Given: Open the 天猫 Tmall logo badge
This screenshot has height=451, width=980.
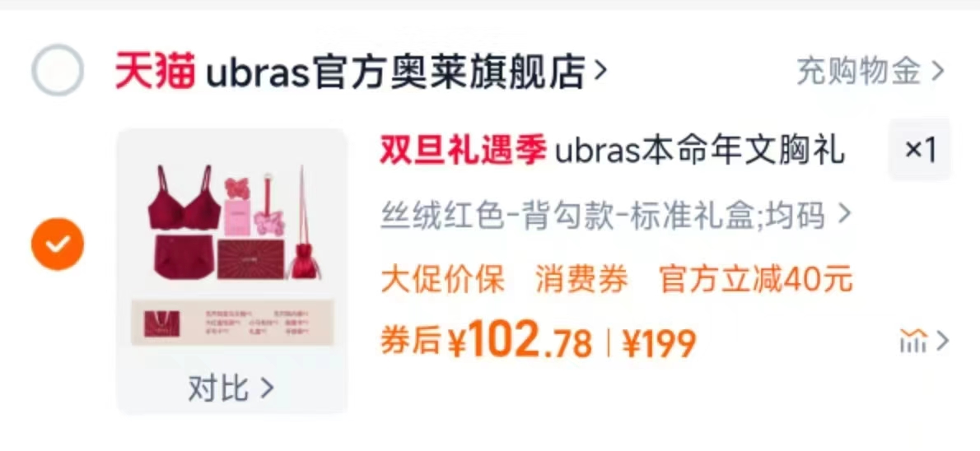Looking at the screenshot, I should pyautogui.click(x=155, y=71).
